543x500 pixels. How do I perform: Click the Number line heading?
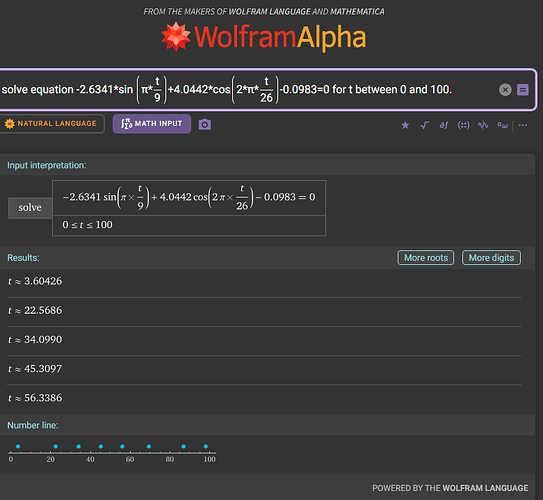pyautogui.click(x=33, y=425)
